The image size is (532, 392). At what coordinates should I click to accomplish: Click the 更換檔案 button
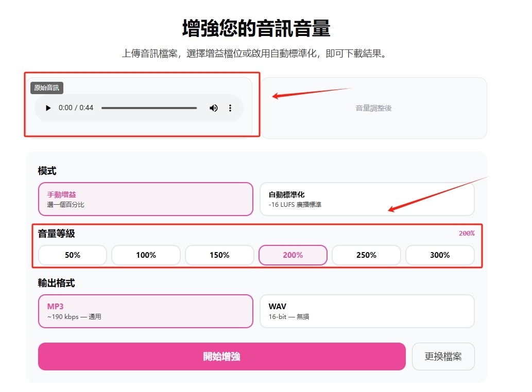tap(443, 357)
